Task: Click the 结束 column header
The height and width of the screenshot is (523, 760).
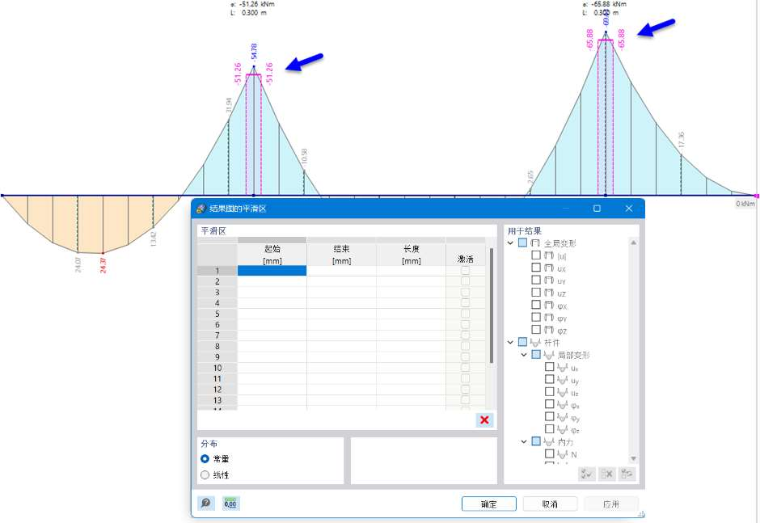Action: tap(342, 254)
